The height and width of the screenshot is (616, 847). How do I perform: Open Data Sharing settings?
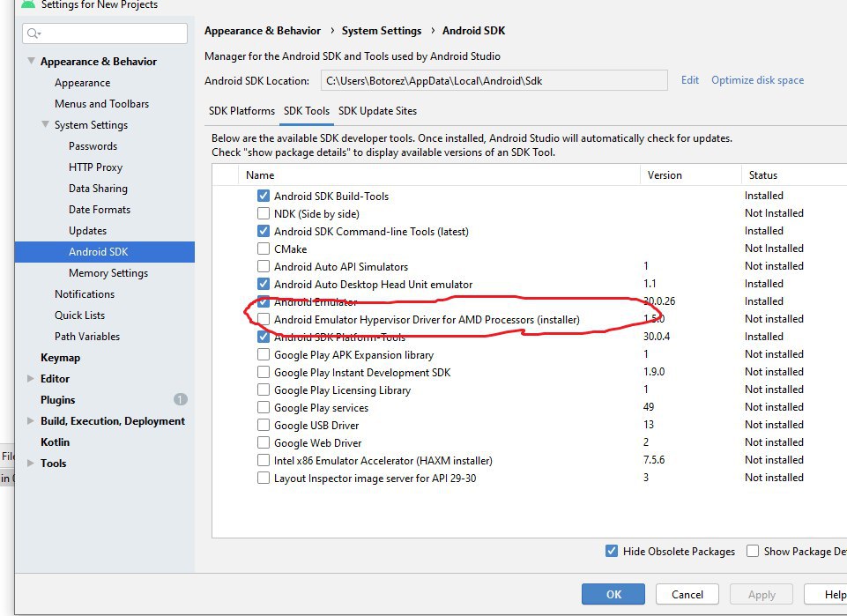99,188
